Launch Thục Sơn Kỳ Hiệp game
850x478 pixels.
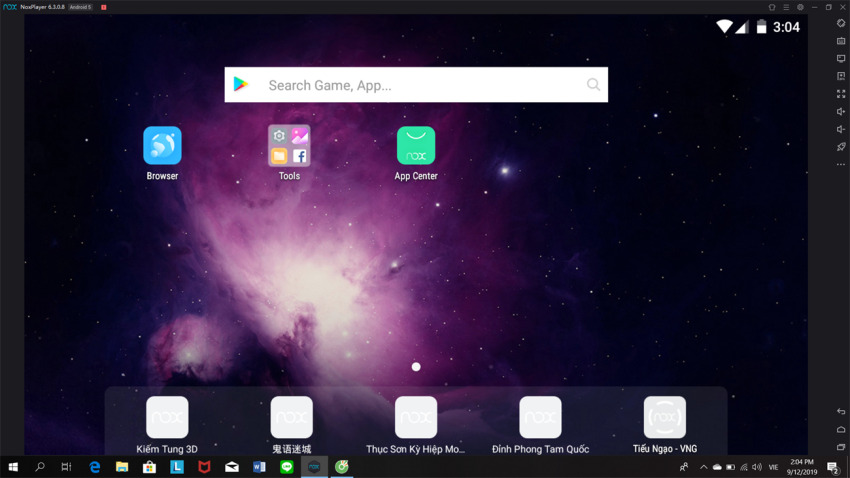point(416,418)
